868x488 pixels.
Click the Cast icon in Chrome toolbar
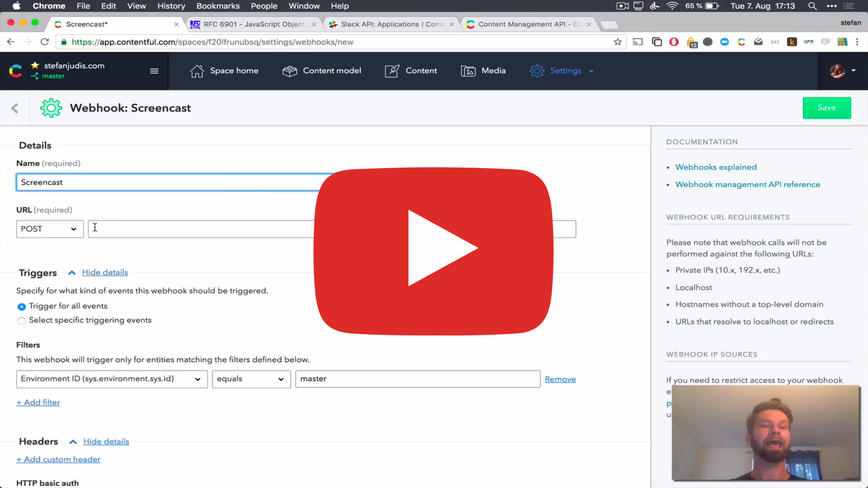[x=637, y=42]
